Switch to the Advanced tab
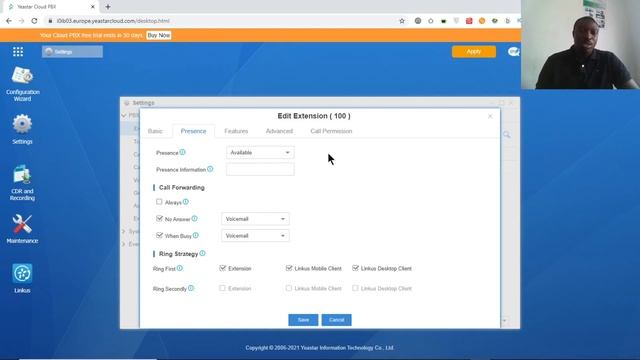Screen dimensions: 640x360 (x=279, y=131)
